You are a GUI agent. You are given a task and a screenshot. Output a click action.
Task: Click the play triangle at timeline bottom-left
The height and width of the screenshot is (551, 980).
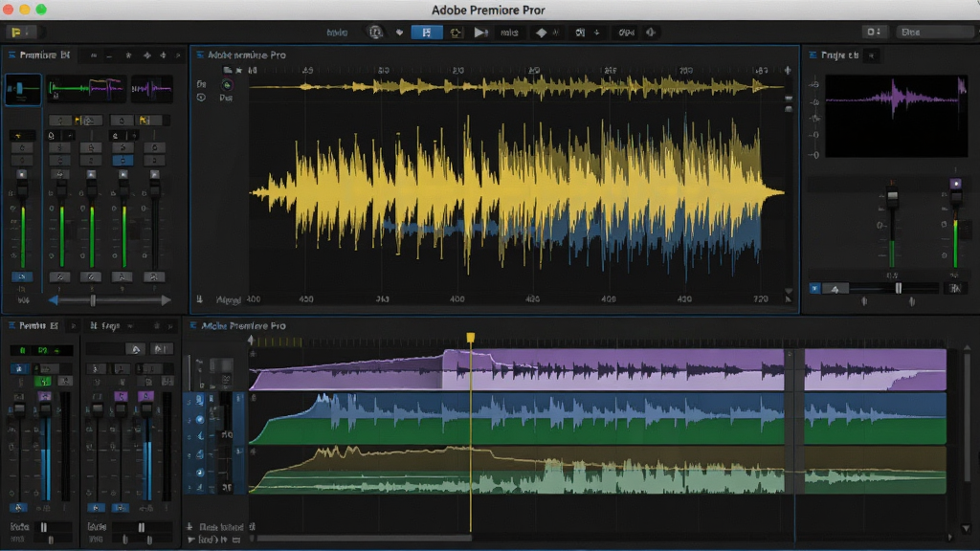(191, 540)
